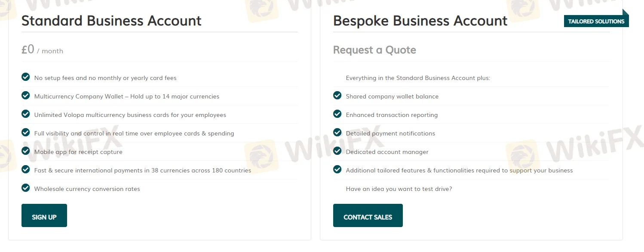The height and width of the screenshot is (252, 644).
Task: Click checkmark next to Fast & secure payments
Action: point(26,169)
